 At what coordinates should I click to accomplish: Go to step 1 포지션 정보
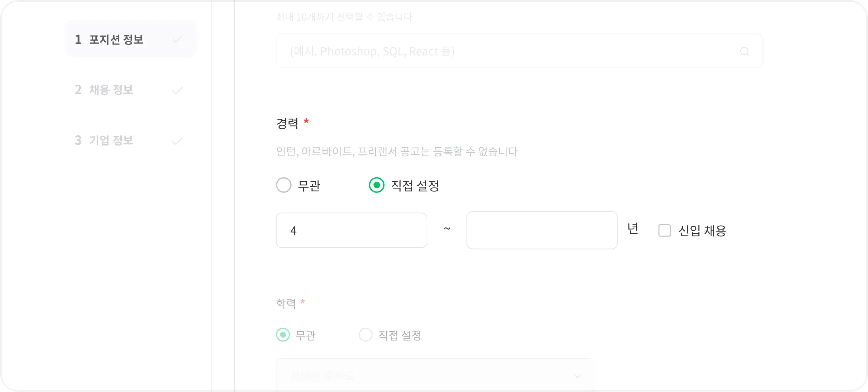(x=116, y=40)
